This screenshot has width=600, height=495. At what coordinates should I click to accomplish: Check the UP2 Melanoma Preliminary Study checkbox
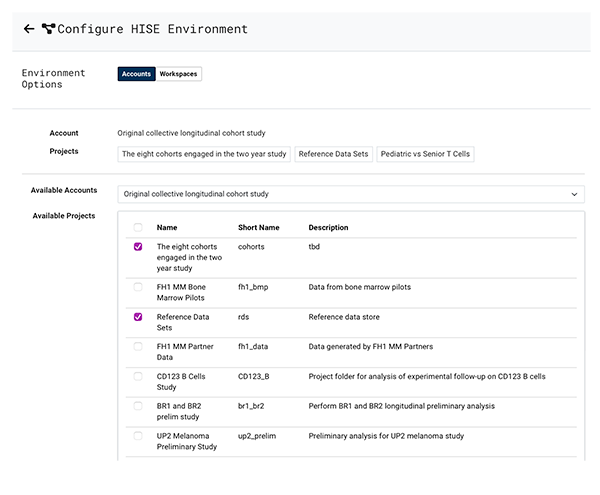pyautogui.click(x=138, y=436)
